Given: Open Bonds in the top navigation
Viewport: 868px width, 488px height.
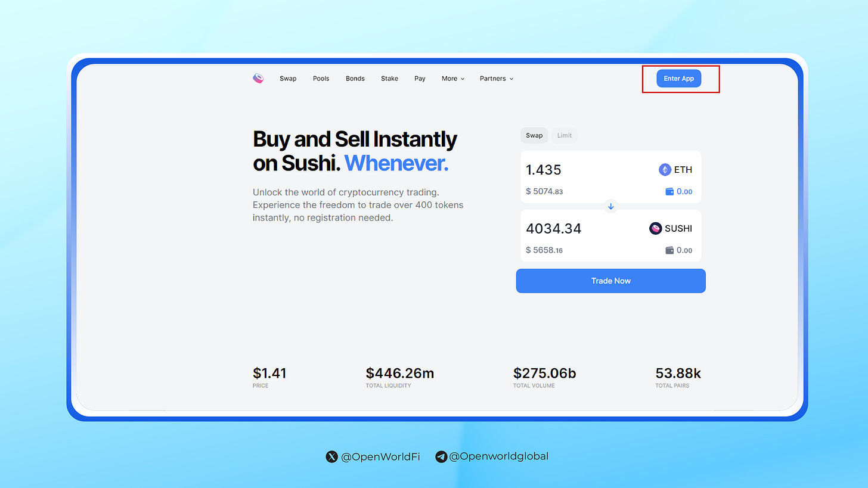Looking at the screenshot, I should [355, 79].
